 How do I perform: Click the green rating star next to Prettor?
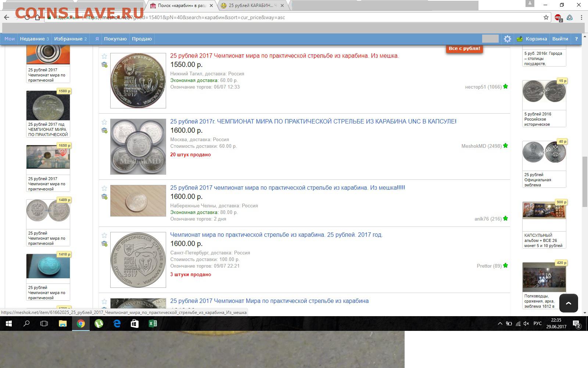pos(505,265)
